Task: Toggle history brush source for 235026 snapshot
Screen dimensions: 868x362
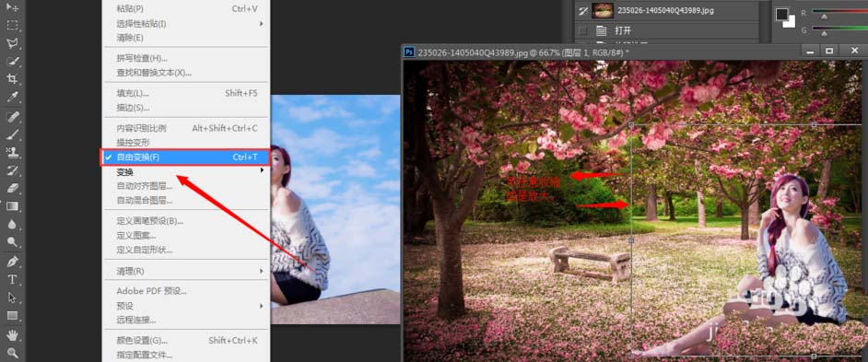Action: [x=582, y=10]
